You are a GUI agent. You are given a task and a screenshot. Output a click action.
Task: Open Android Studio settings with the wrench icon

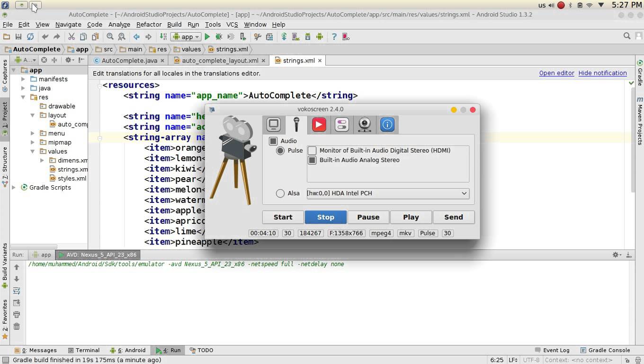257,36
